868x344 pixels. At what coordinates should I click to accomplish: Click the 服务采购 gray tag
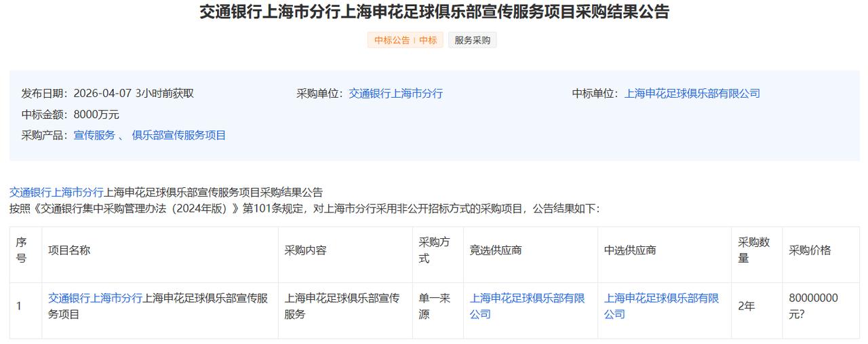[472, 40]
